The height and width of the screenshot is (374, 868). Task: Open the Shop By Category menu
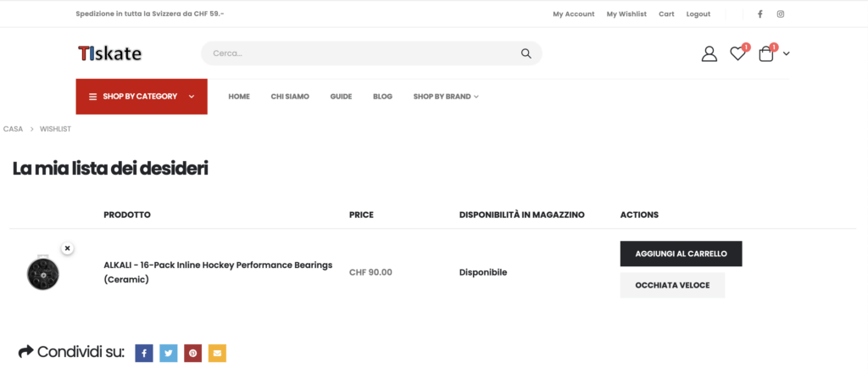pyautogui.click(x=142, y=97)
